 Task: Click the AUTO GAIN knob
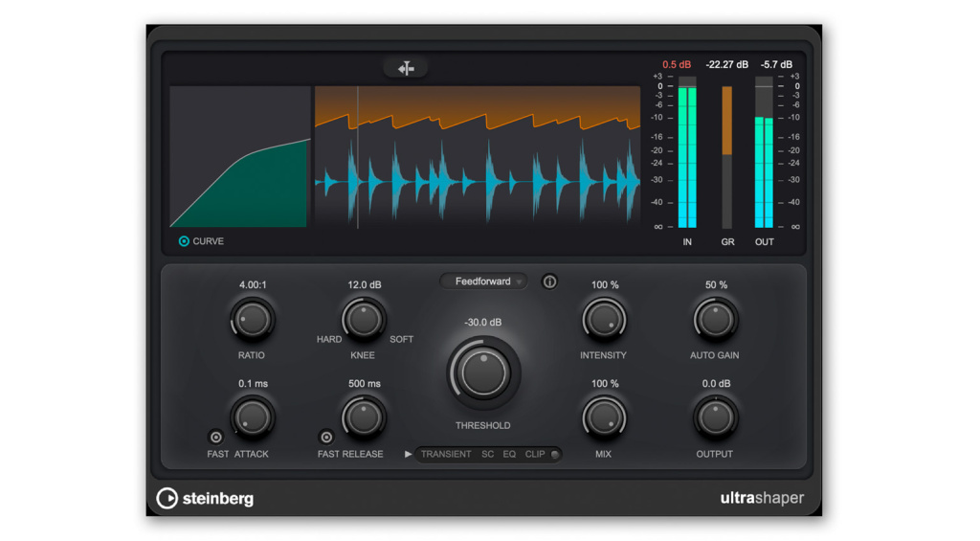(715, 320)
